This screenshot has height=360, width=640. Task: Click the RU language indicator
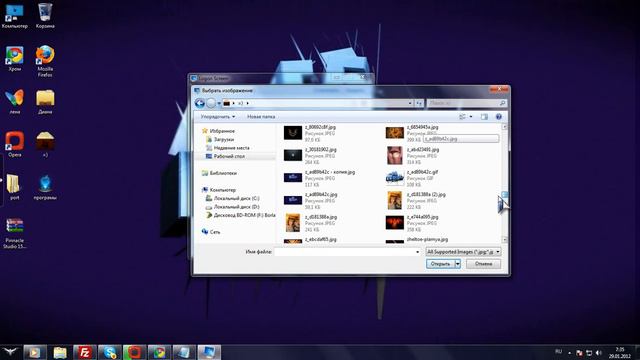point(558,351)
